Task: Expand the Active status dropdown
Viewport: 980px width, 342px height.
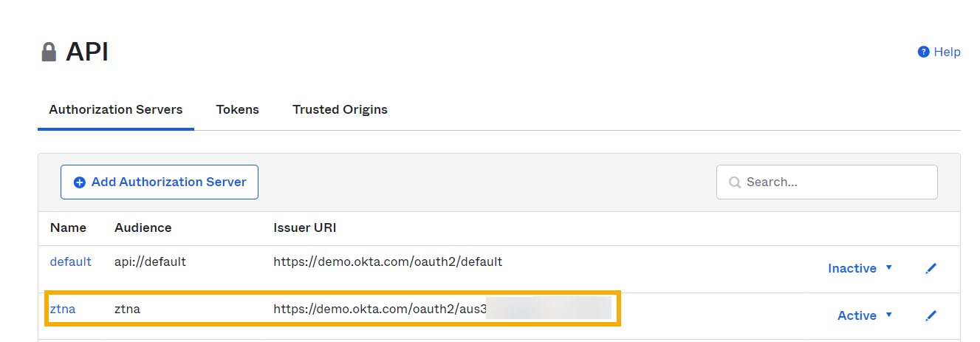Action: coord(865,315)
